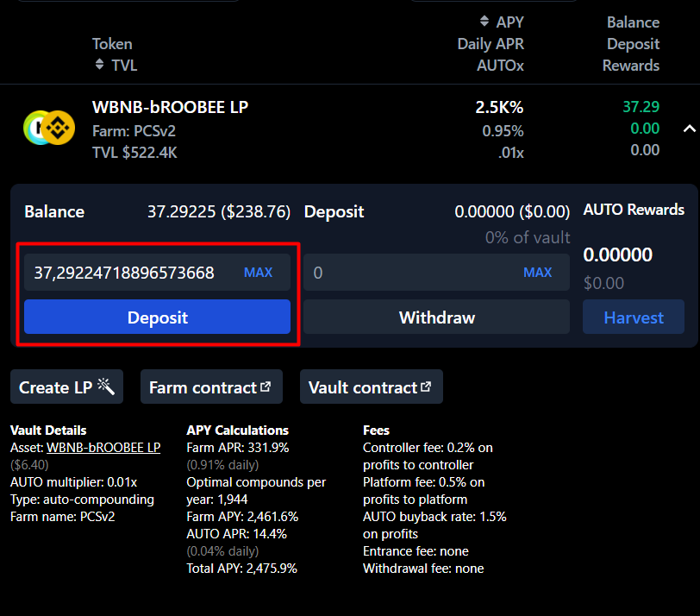Click the Withdraw button
The width and height of the screenshot is (700, 616).
click(x=436, y=317)
